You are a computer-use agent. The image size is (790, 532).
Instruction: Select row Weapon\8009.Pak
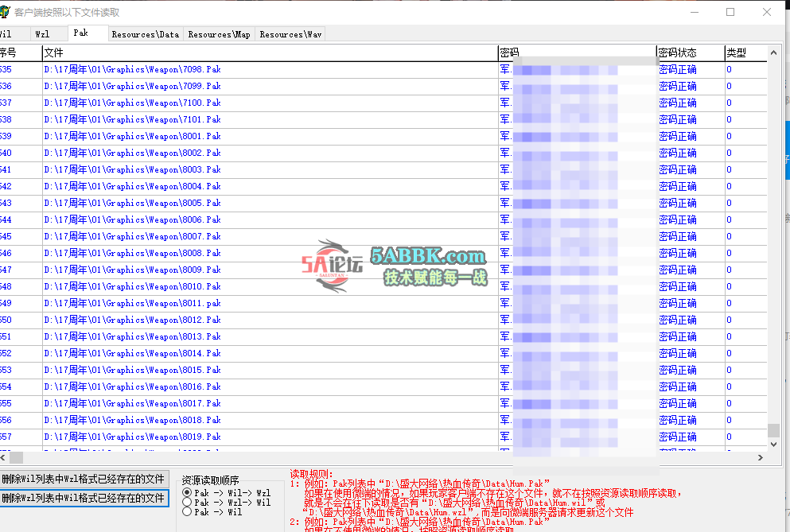coord(383,270)
